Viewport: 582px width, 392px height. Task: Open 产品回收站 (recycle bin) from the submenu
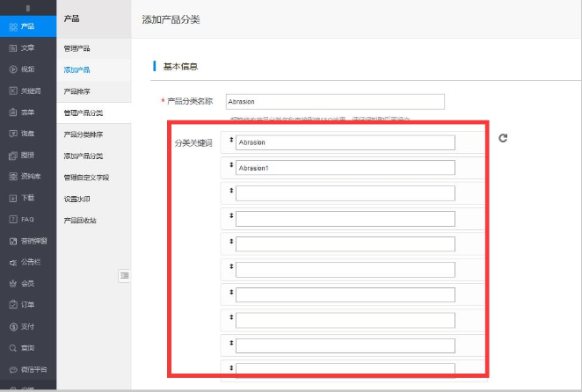[80, 220]
